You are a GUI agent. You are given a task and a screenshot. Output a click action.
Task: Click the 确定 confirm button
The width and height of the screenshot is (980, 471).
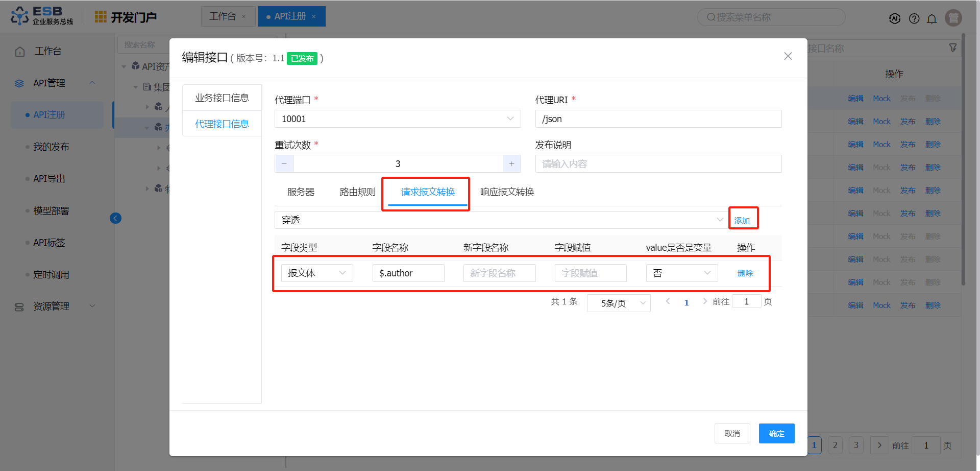tap(776, 433)
